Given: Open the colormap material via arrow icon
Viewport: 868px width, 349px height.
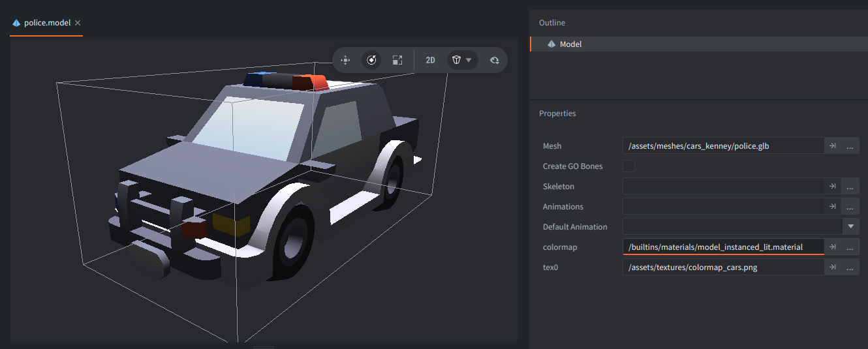Looking at the screenshot, I should pyautogui.click(x=833, y=247).
